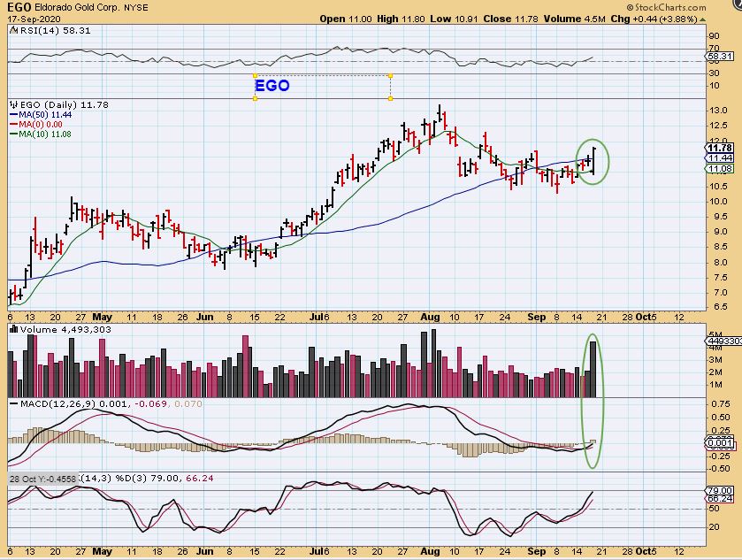Click the Volume 4.5M header value
742x560 pixels.
(x=575, y=19)
